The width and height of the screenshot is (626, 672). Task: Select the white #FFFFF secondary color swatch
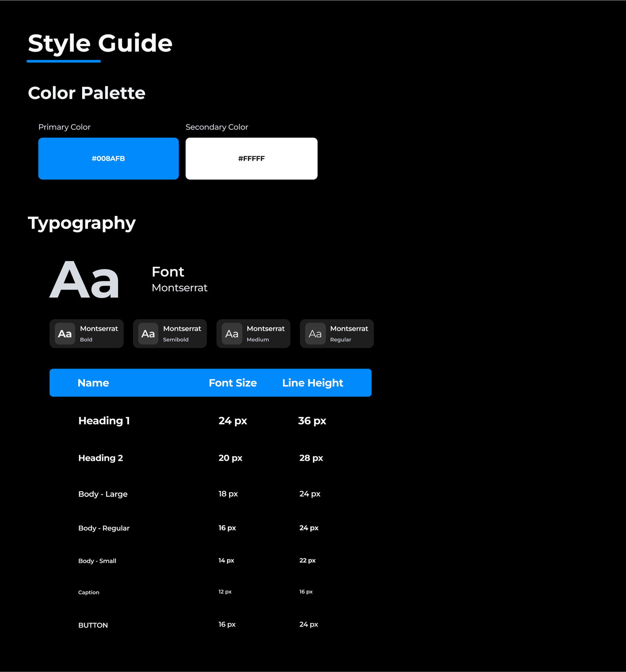point(251,158)
